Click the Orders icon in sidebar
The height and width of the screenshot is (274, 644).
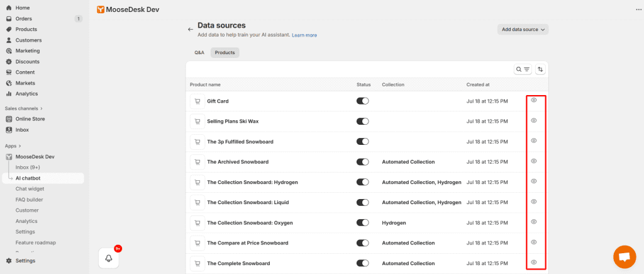coord(9,18)
